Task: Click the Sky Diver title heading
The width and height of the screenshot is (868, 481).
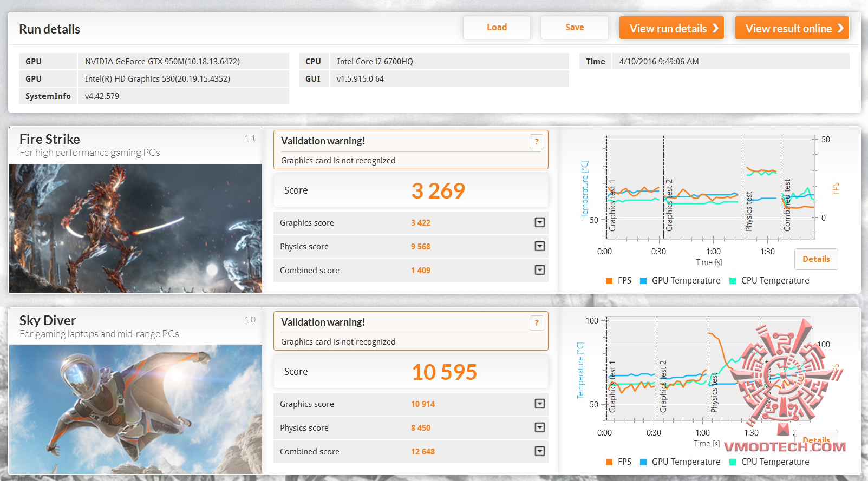Action: (48, 321)
